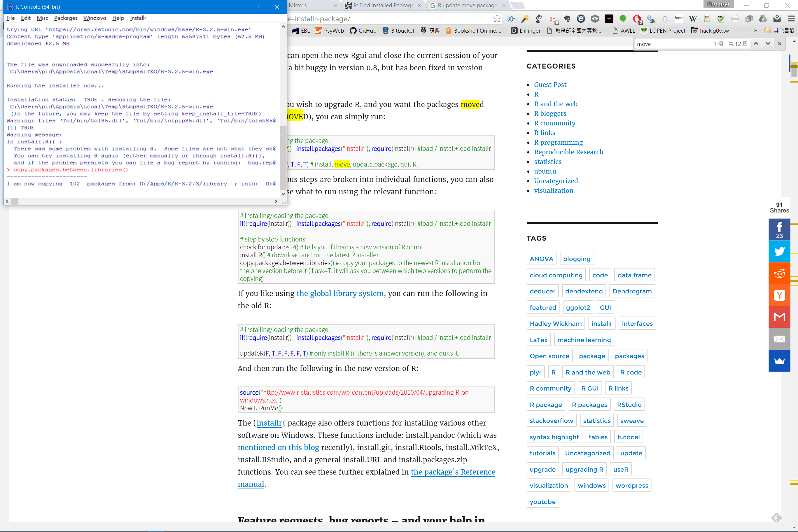Click the First user profile button
The height and width of the screenshot is (532, 798).
[x=718, y=4]
